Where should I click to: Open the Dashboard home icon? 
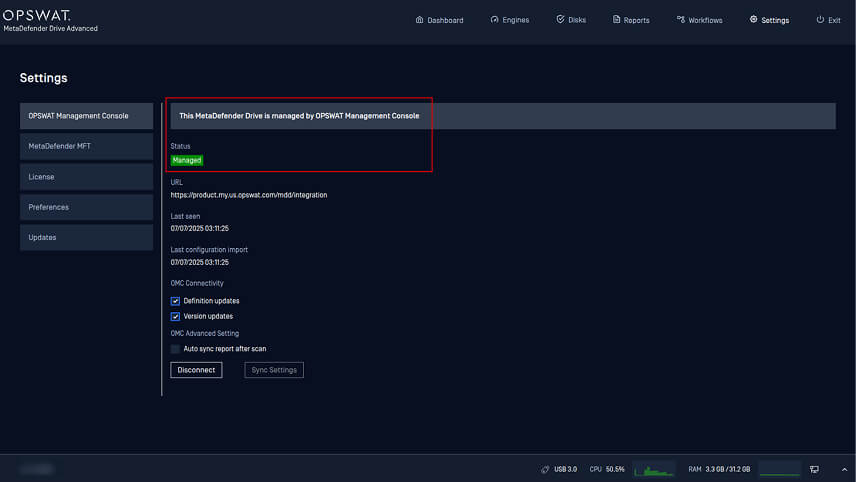pyautogui.click(x=419, y=20)
